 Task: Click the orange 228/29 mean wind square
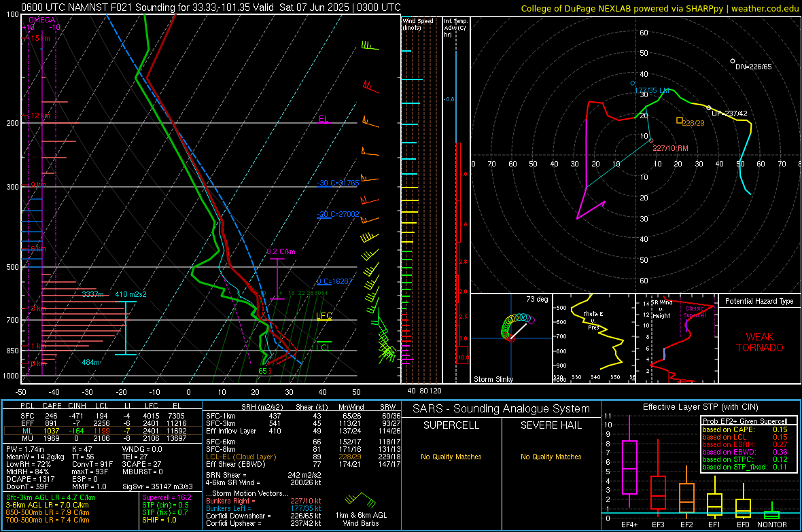[679, 120]
